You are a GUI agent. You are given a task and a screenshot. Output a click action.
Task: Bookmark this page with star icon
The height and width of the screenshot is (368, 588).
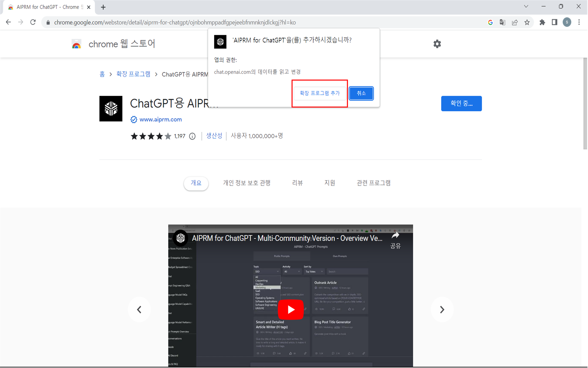click(x=527, y=22)
